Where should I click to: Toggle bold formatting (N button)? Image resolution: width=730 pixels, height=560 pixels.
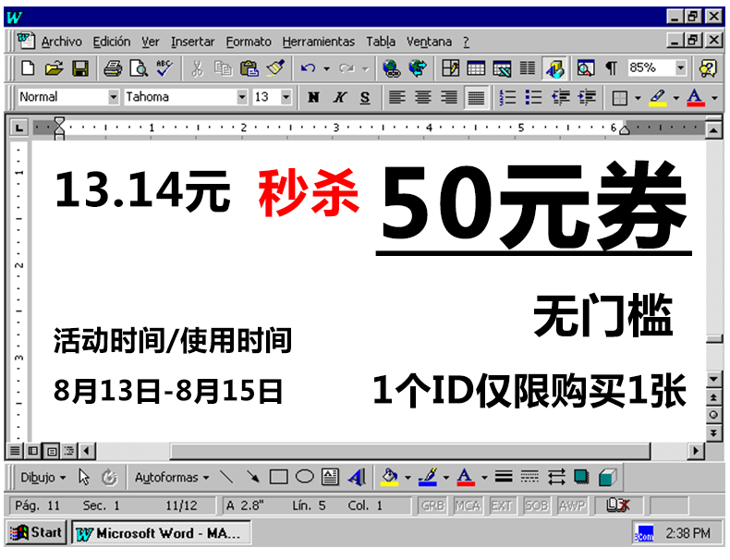(x=313, y=97)
